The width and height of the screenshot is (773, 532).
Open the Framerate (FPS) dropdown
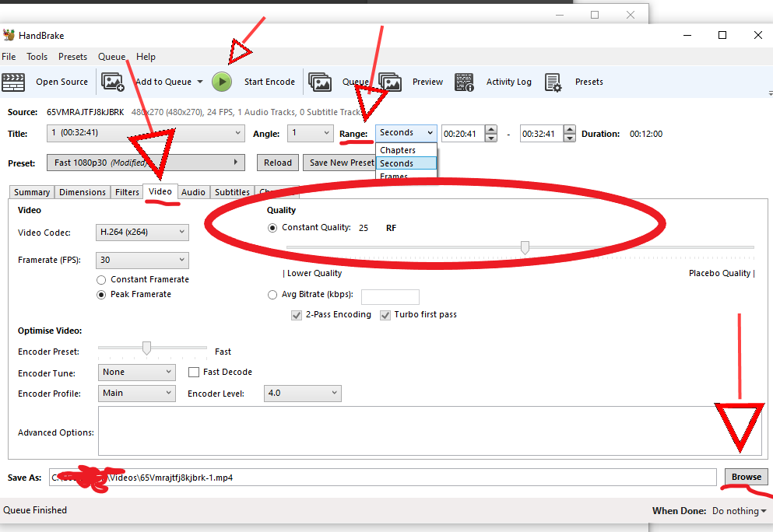(x=142, y=260)
